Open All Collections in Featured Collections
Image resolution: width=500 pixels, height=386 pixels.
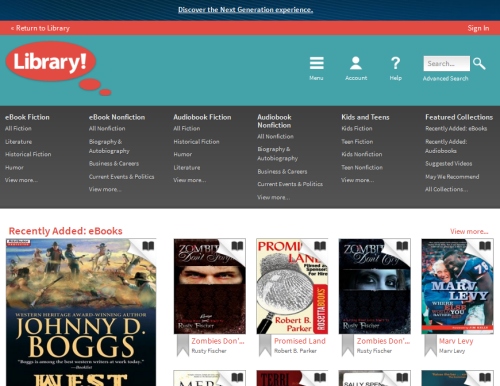pos(446,189)
